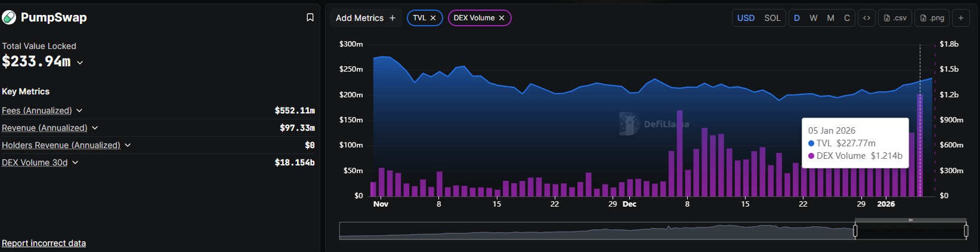980x252 pixels.
Task: Open the embed code icon button
Action: 867,18
